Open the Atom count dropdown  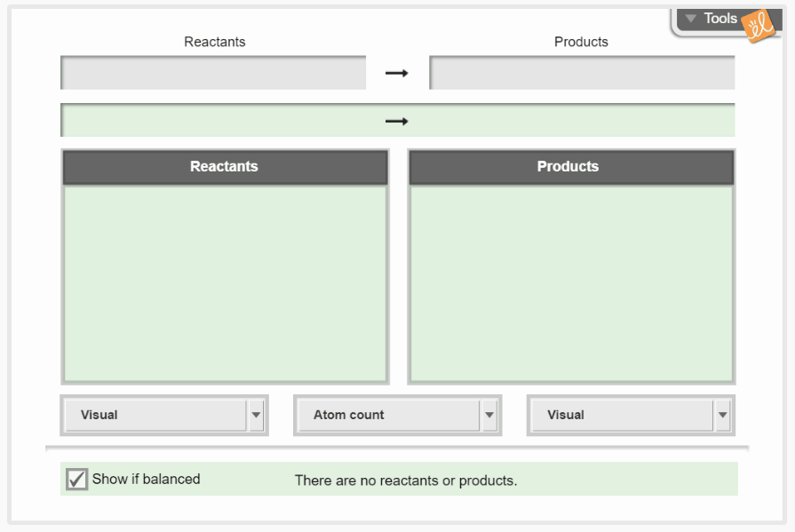pos(398,415)
